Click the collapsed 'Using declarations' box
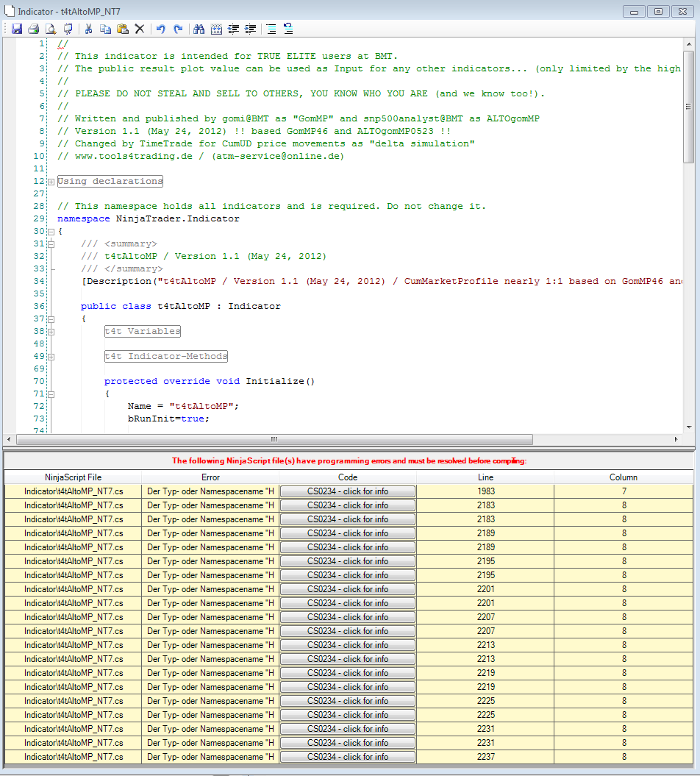This screenshot has width=700, height=776. (110, 181)
